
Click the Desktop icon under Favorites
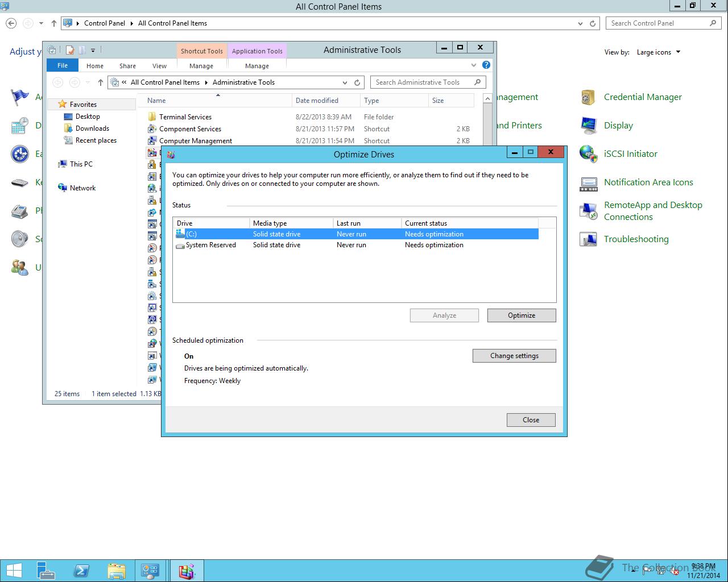[x=69, y=117]
